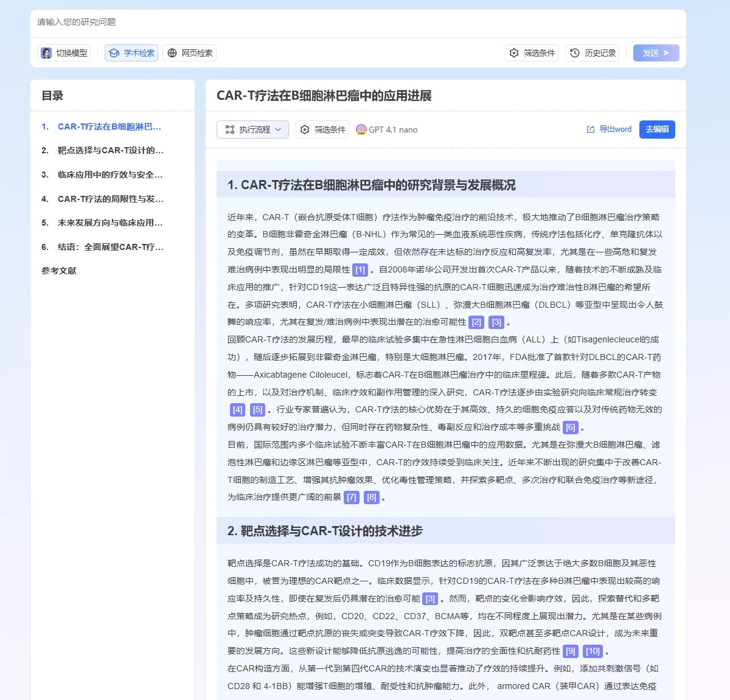Screen dimensions: 730x700
Task: Open citation [2] in section 1
Action: pos(477,322)
